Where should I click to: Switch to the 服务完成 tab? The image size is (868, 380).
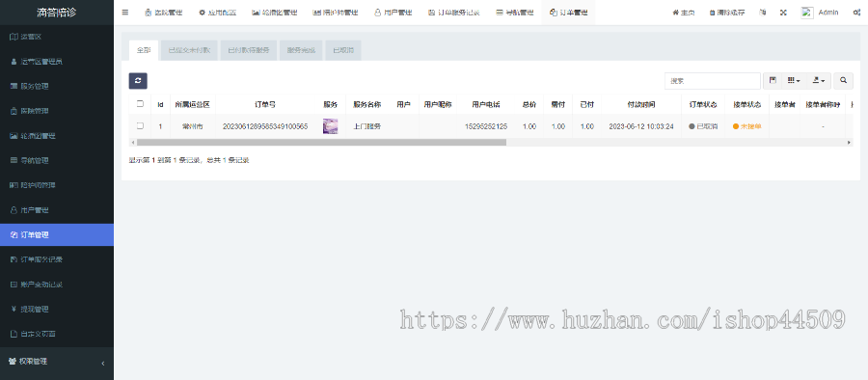click(x=301, y=50)
